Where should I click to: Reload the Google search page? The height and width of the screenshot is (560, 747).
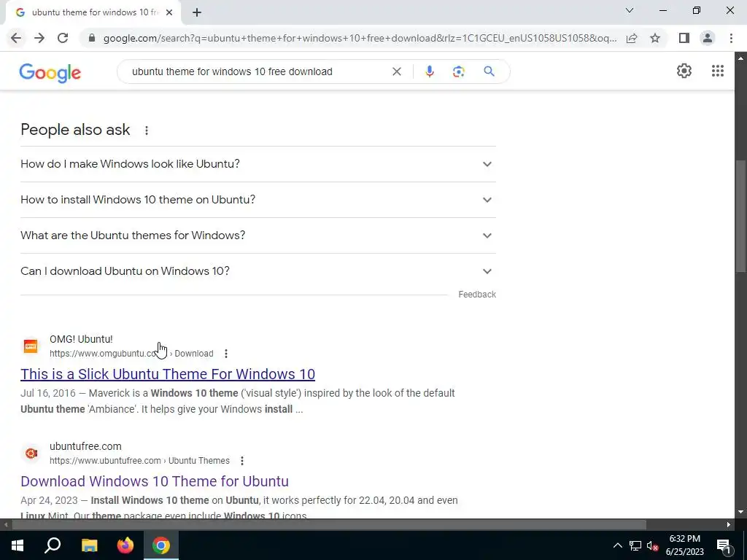63,38
